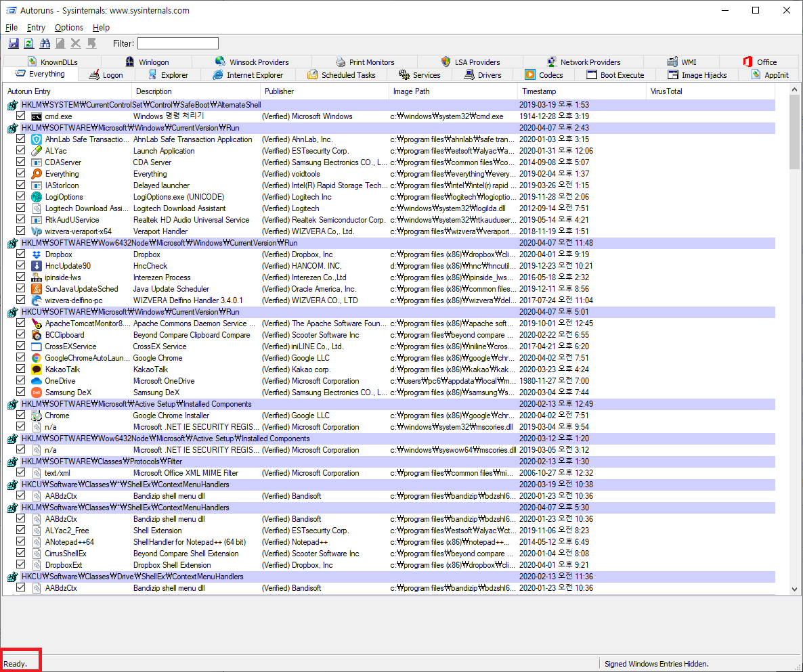Sort by Image Path column header
Image resolution: width=803 pixels, height=672 pixels.
coord(453,91)
